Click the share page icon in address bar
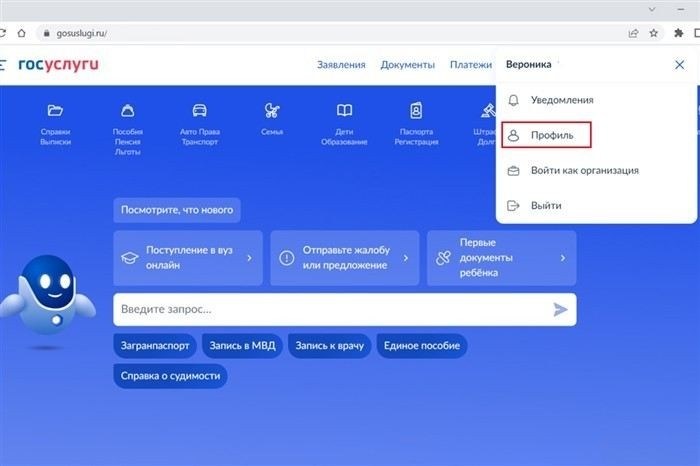The image size is (700, 466). pos(633,33)
